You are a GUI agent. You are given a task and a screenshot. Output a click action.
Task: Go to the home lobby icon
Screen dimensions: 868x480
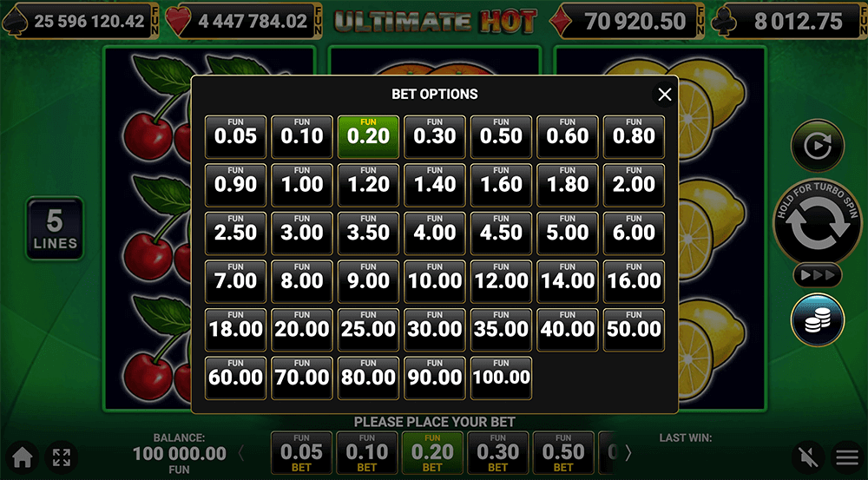(x=23, y=457)
